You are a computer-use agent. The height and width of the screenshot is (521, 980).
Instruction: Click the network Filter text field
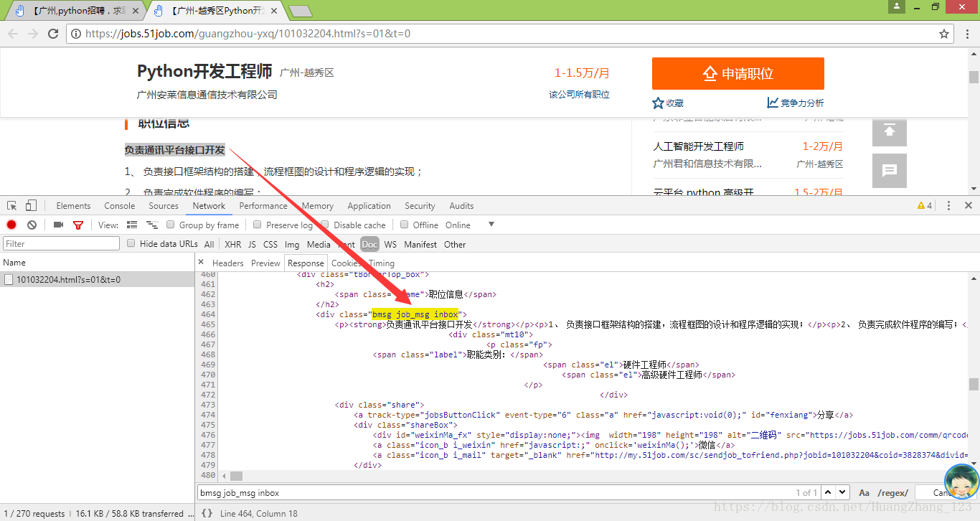pos(61,243)
